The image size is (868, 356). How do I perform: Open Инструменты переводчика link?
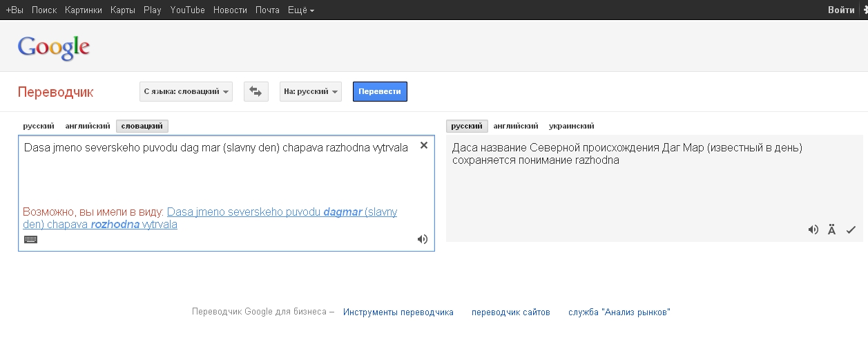398,312
